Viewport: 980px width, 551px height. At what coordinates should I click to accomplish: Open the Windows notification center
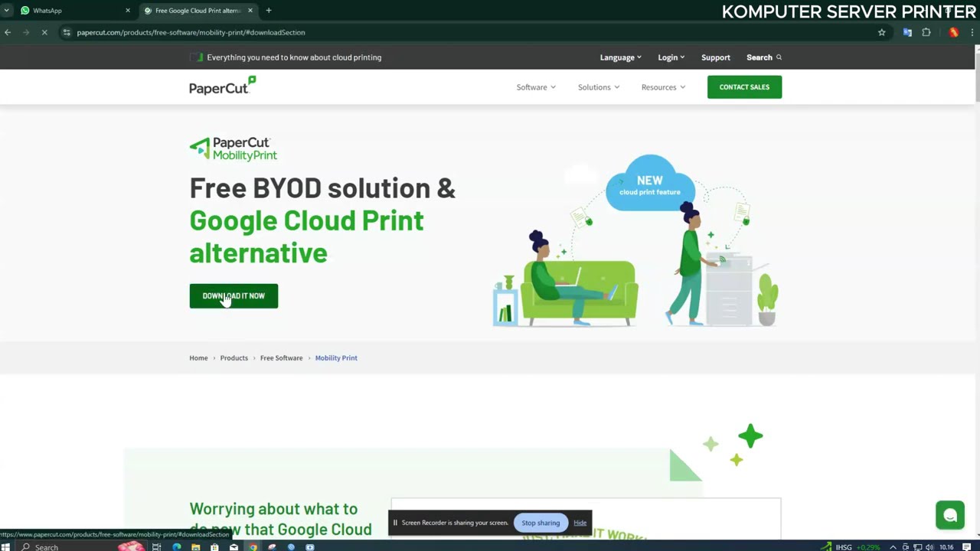point(967,546)
